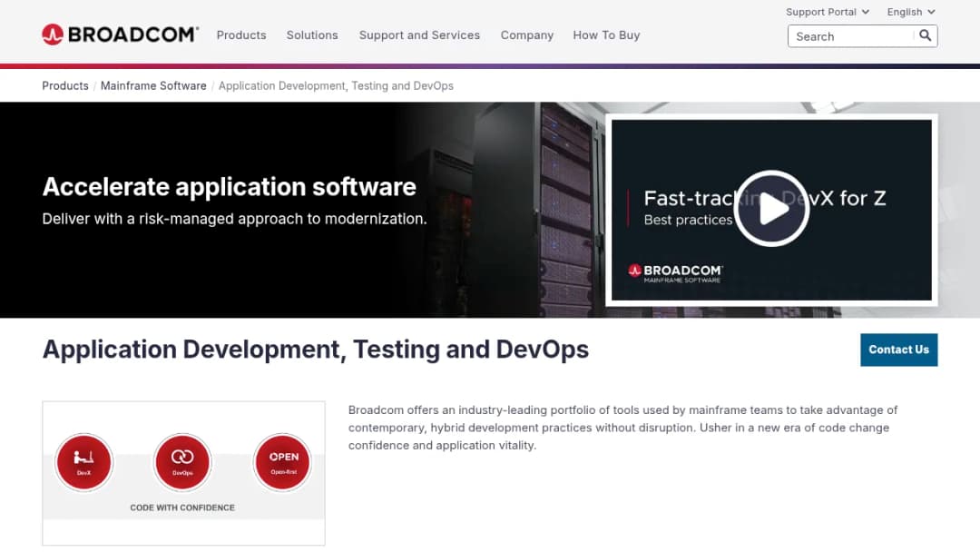
Task: Click Application Development, Testing and DevOps breadcrumb
Action: 336,85
